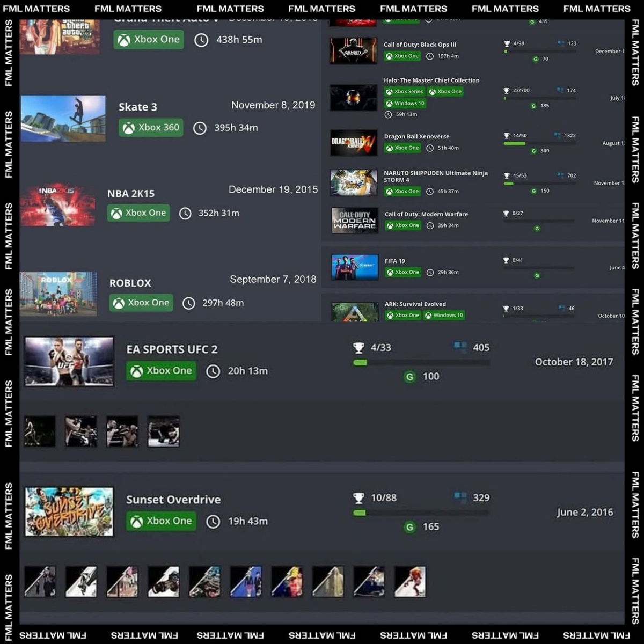Viewport: 644px width, 644px height.
Task: Click the clock icon beside 59h 13m
Action: click(x=388, y=115)
